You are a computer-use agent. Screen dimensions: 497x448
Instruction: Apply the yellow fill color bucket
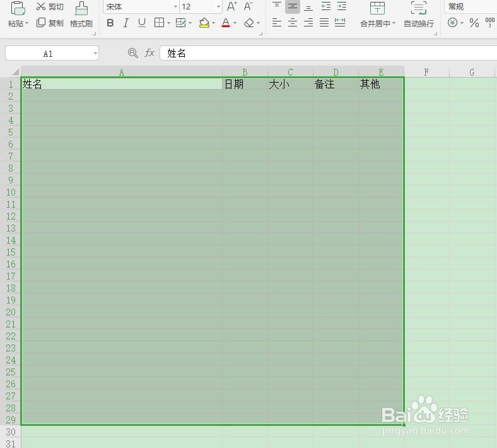[x=204, y=23]
